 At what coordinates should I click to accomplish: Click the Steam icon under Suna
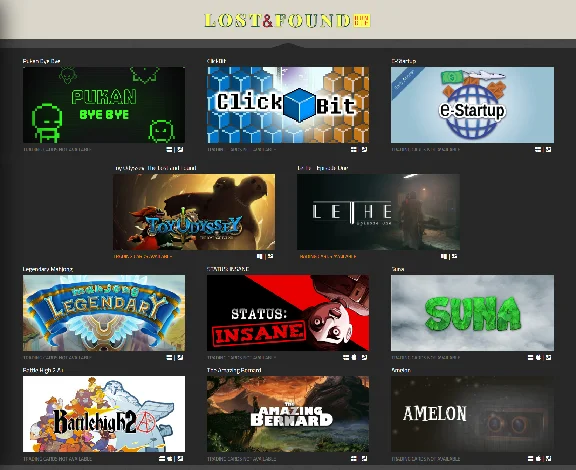click(x=548, y=357)
